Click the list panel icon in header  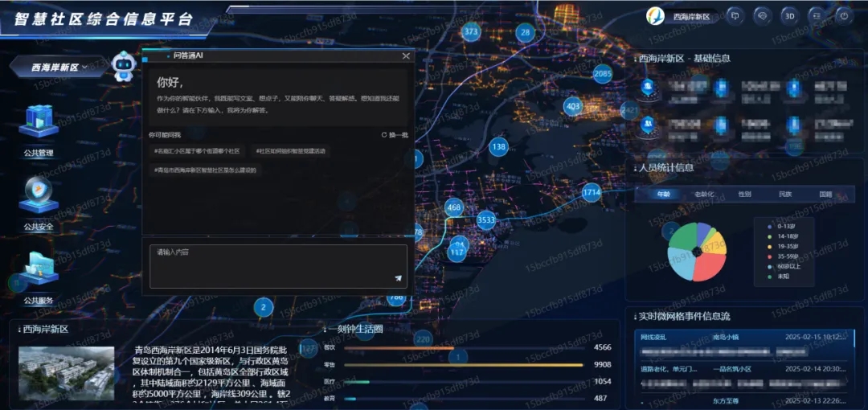(x=816, y=15)
